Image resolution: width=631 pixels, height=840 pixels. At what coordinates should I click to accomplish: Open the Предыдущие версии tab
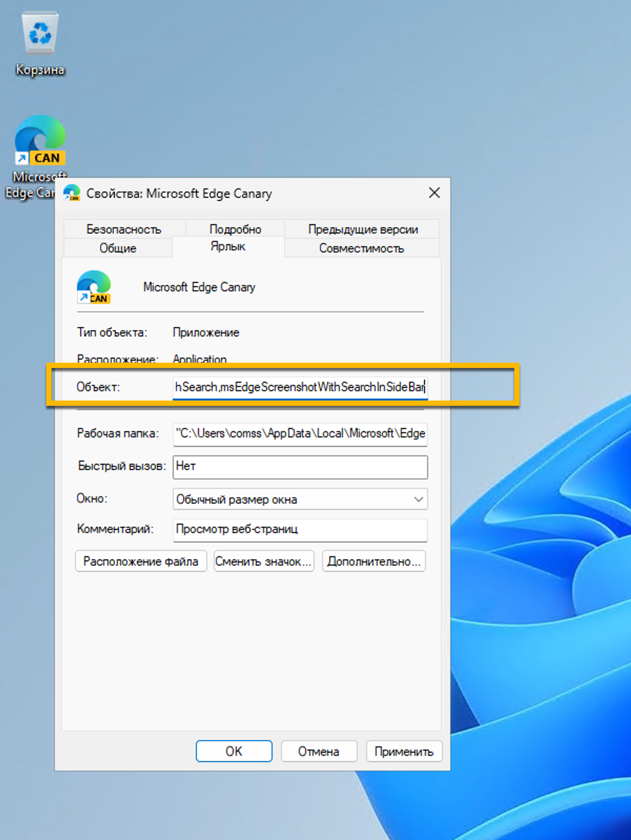point(363,229)
